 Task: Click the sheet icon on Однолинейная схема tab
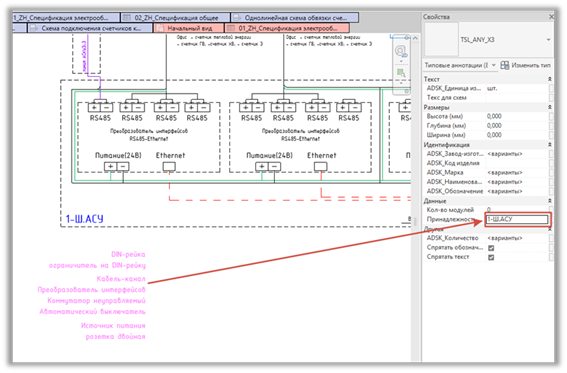237,17
